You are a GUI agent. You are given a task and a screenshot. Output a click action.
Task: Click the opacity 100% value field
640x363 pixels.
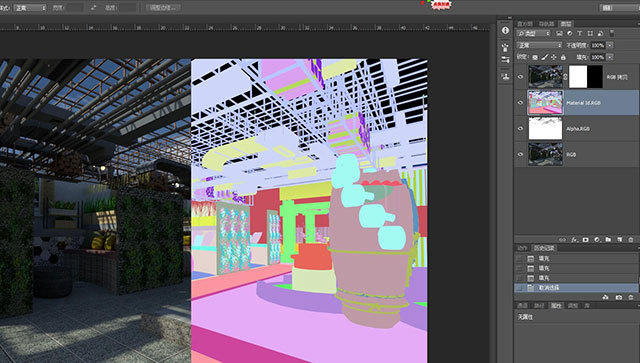(x=598, y=45)
